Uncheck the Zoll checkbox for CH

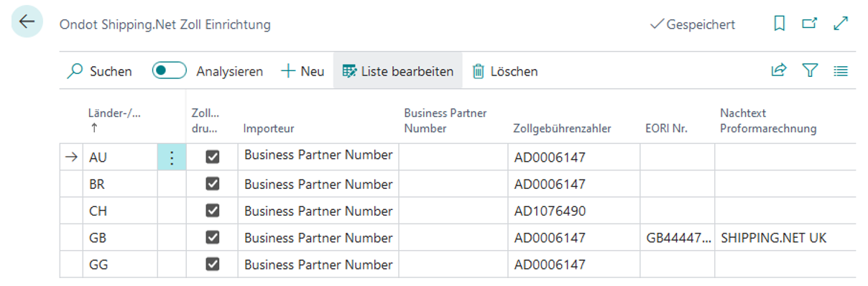[x=212, y=211]
